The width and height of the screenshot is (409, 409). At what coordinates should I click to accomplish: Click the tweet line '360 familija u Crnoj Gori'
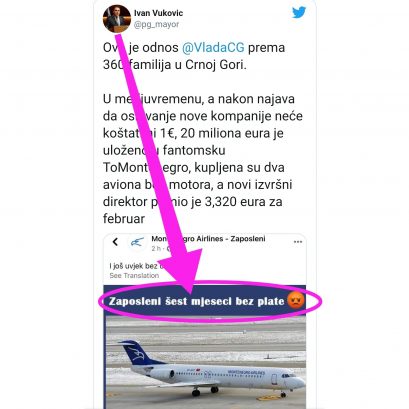[175, 65]
